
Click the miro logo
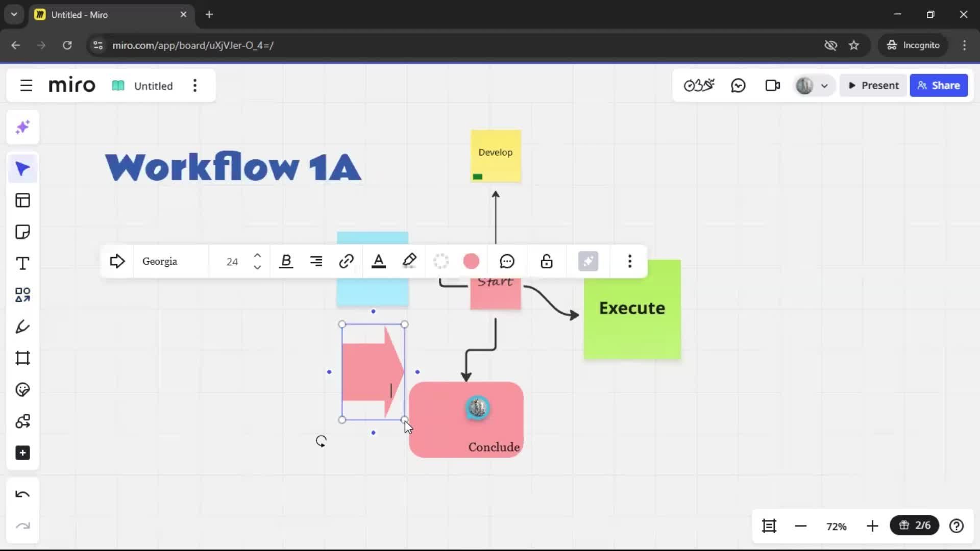coord(72,85)
